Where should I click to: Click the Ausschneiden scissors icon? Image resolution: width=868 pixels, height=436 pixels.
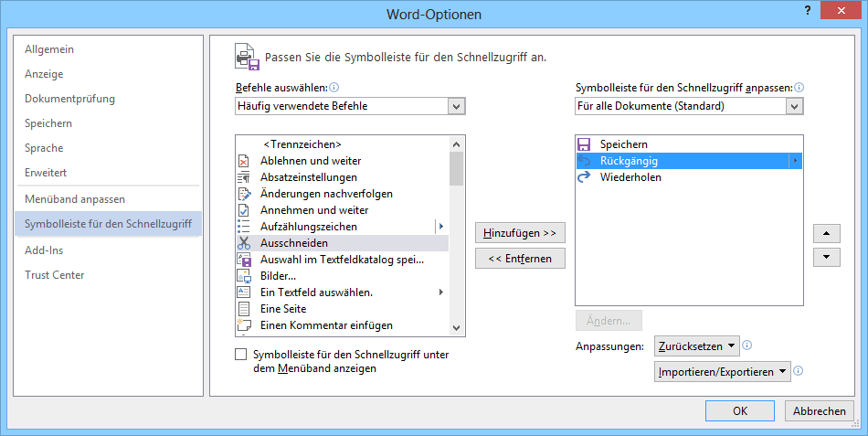click(x=244, y=243)
